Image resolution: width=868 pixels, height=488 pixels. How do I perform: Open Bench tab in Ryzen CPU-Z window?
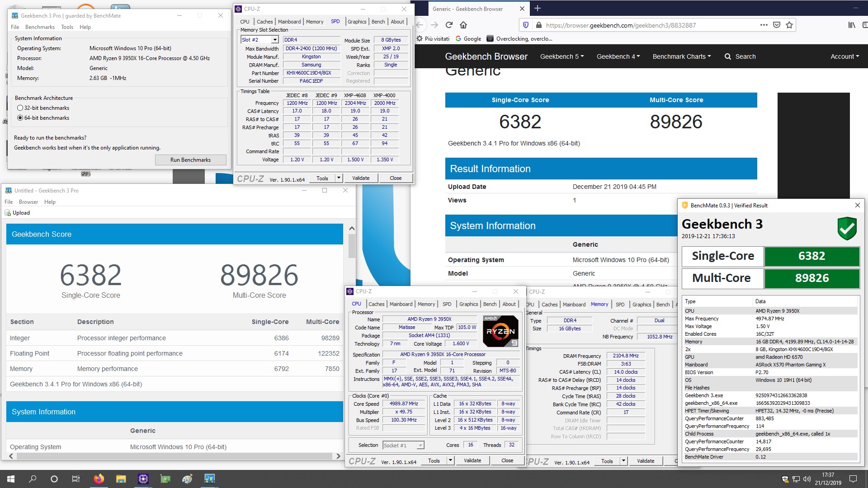490,304
